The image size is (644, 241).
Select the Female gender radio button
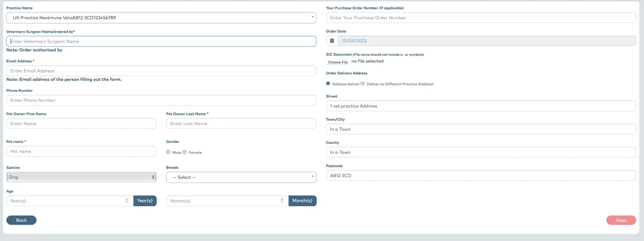click(185, 152)
